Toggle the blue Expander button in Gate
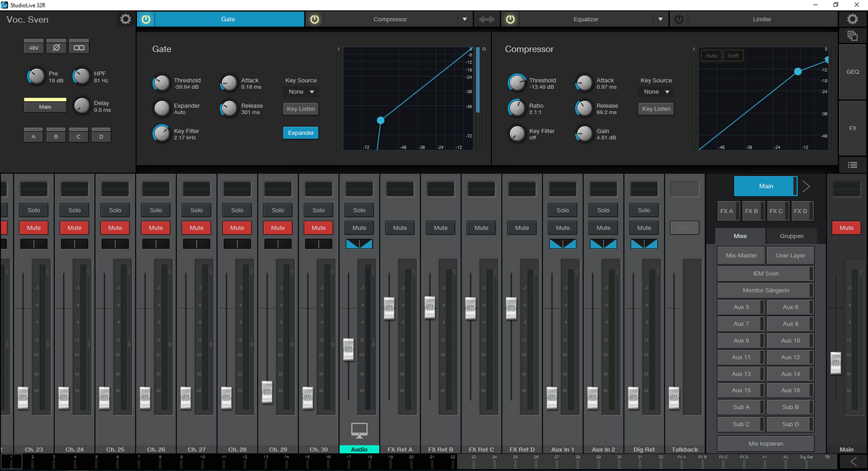Image resolution: width=868 pixels, height=471 pixels. click(x=300, y=133)
